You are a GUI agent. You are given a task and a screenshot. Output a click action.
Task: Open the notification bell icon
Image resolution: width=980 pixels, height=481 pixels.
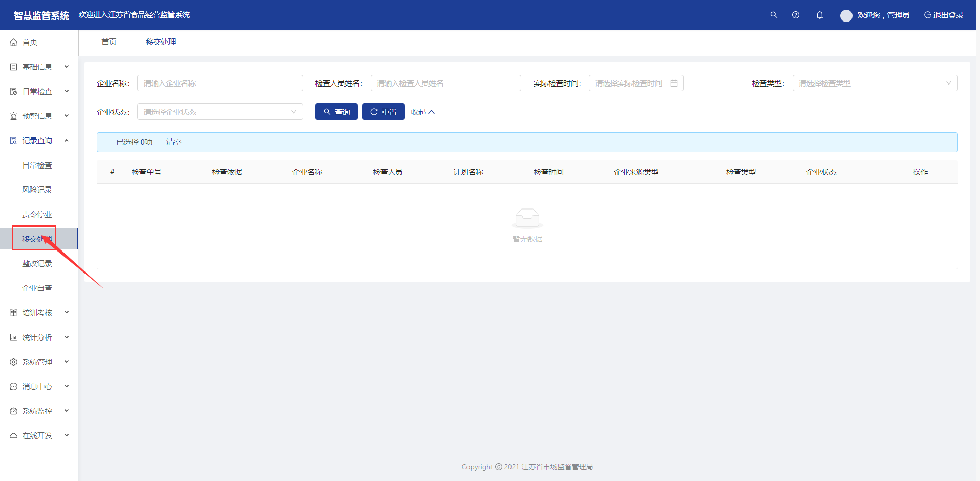(820, 15)
